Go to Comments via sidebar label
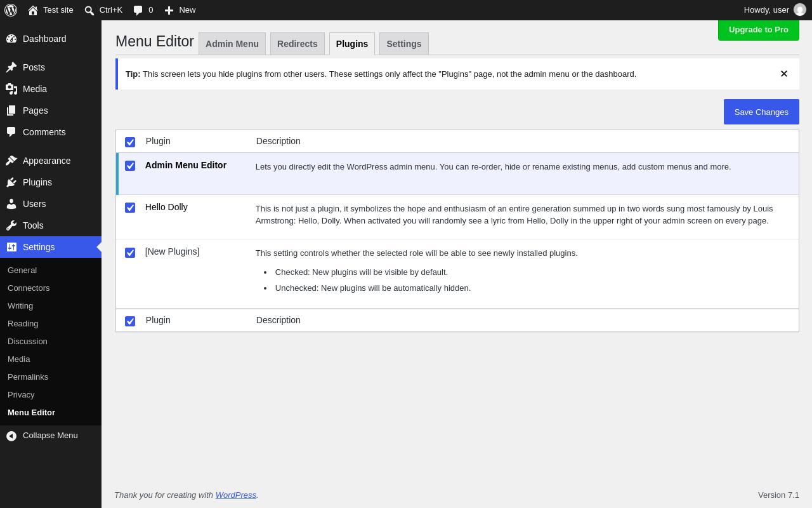The height and width of the screenshot is (508, 812). click(x=44, y=132)
